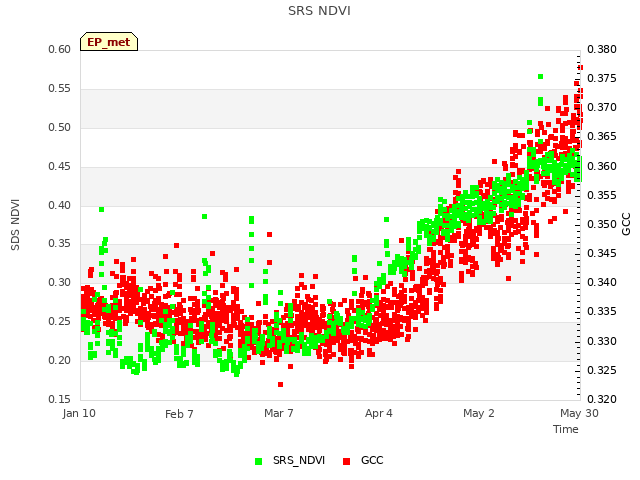Click the 0.345 right axis value
640x480 pixels.
coord(602,253)
